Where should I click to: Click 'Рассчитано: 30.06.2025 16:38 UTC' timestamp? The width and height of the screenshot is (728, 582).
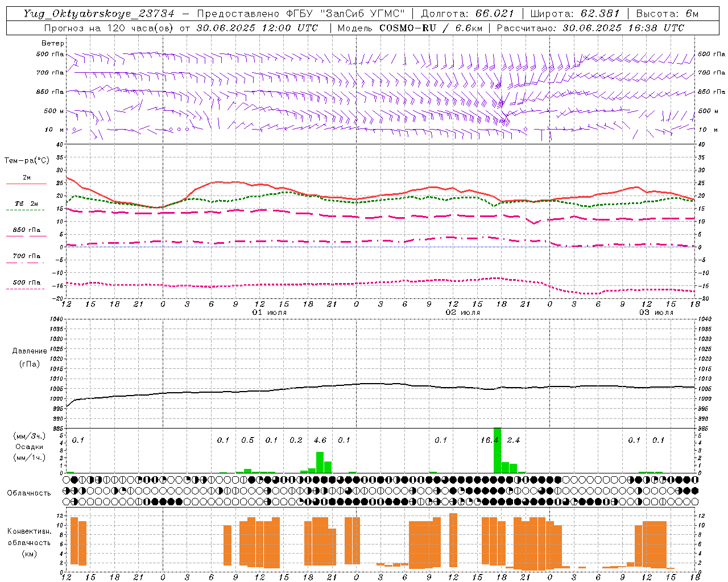pyautogui.click(x=590, y=28)
